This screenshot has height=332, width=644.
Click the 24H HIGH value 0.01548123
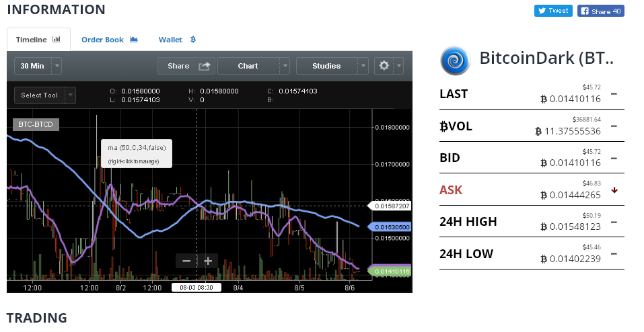571,226
